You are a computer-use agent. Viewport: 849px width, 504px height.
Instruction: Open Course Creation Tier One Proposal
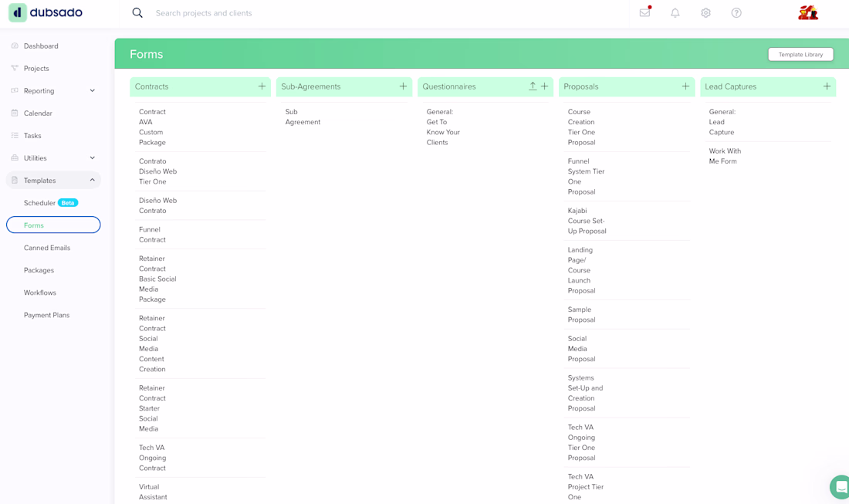pyautogui.click(x=582, y=127)
